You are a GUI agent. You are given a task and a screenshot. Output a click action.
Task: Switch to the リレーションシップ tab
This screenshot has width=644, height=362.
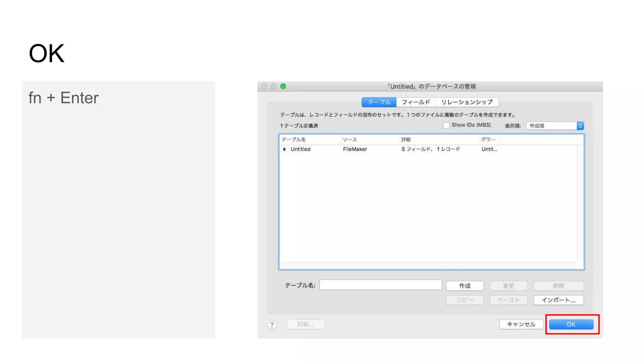coord(467,102)
